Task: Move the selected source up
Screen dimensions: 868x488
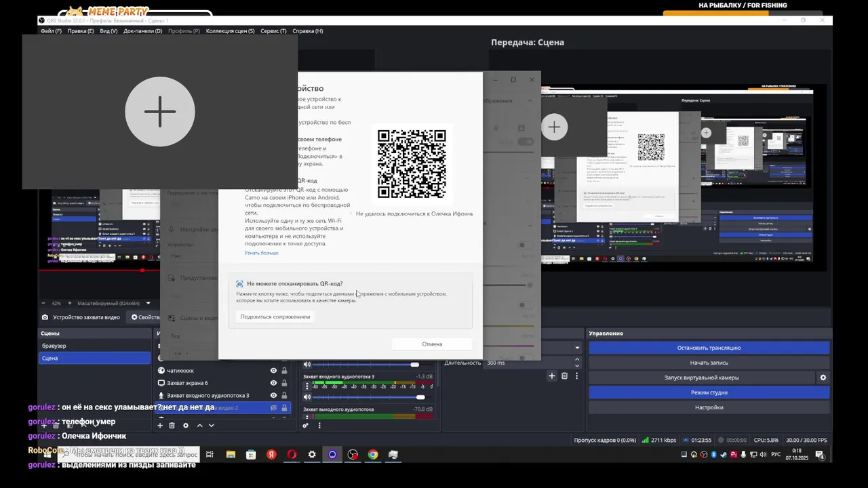Action: pyautogui.click(x=199, y=426)
